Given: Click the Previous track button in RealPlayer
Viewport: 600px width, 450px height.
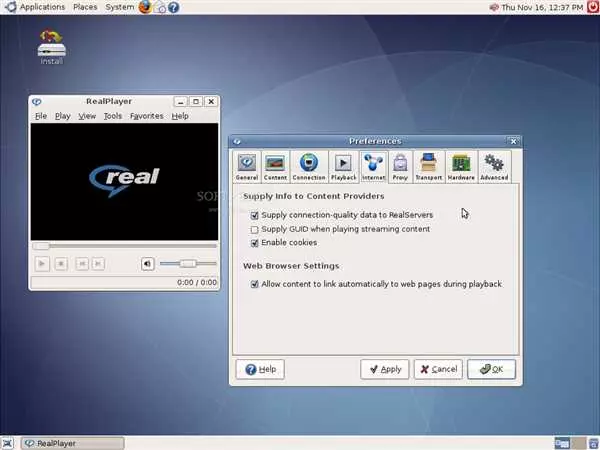Looking at the screenshot, I should point(82,264).
